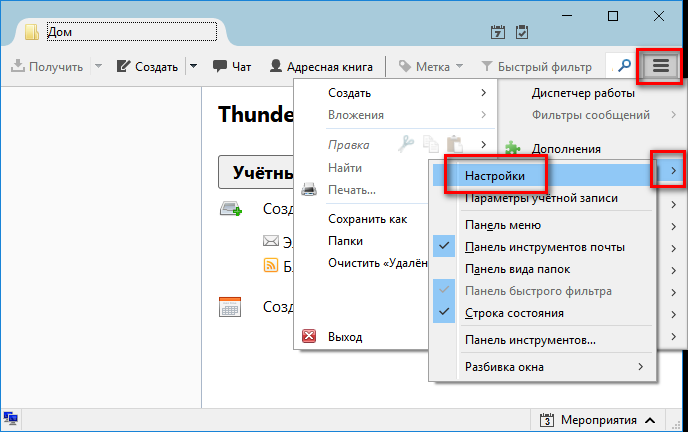Click the Создать compose button
This screenshot has width=688, height=432.
tap(147, 67)
